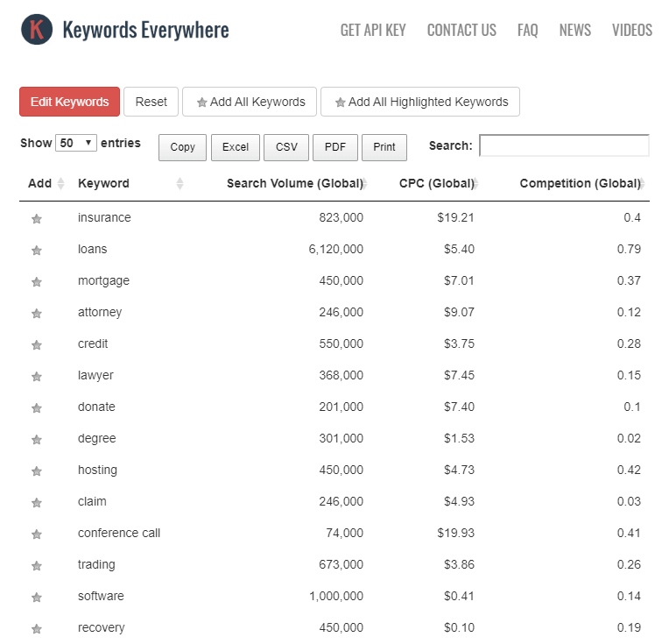Export table as CSV
The image size is (669, 644).
coord(286,147)
